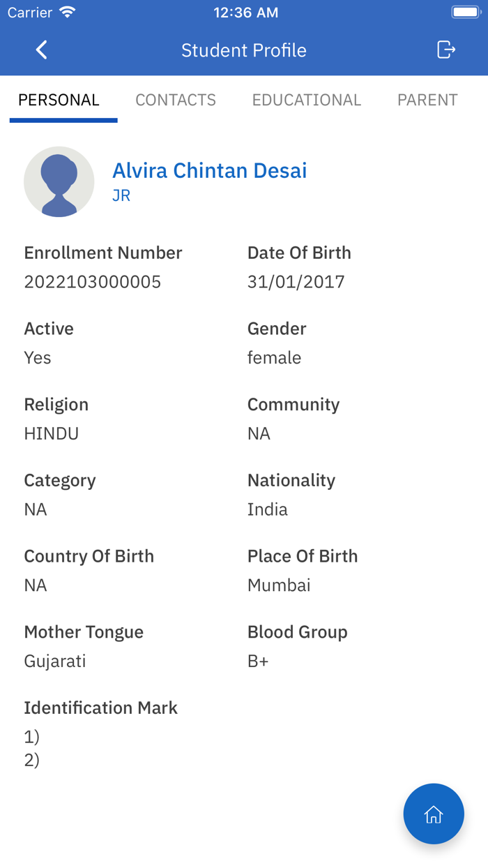Select the Personal tab
This screenshot has width=488, height=868.
pyautogui.click(x=59, y=100)
